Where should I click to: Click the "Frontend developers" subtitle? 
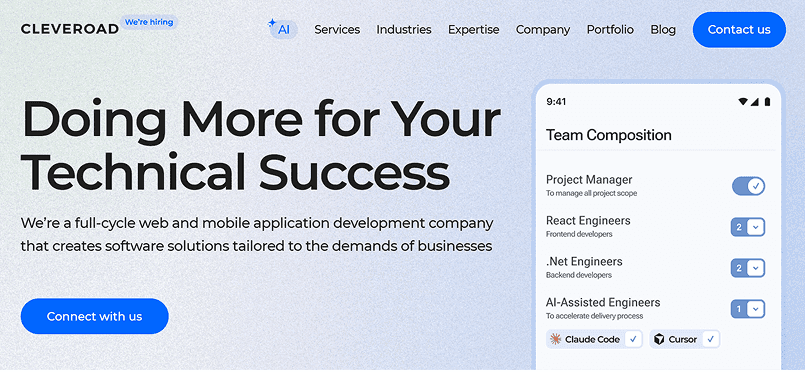point(579,234)
